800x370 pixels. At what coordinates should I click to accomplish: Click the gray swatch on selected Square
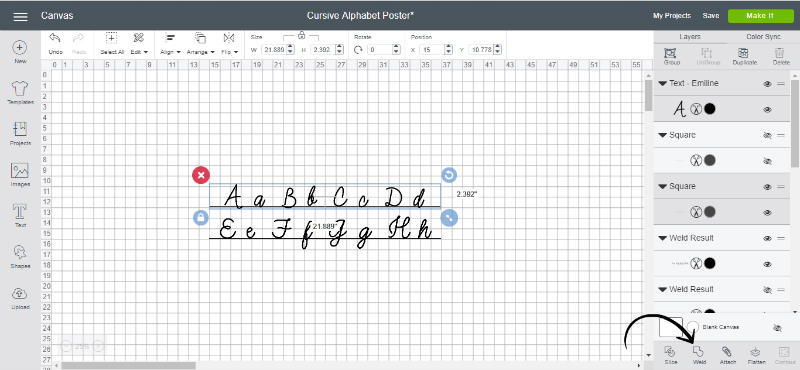coord(709,212)
